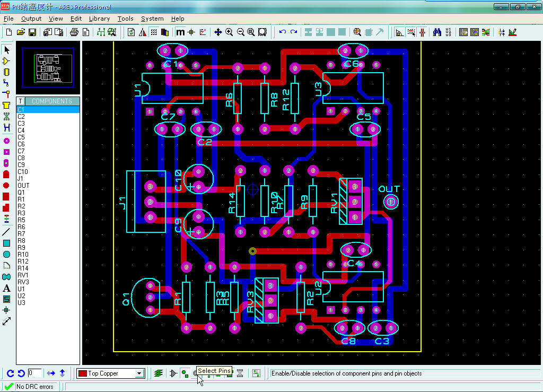Zoom out with the minus magnifier
This screenshot has width=543, height=392.
240,32
